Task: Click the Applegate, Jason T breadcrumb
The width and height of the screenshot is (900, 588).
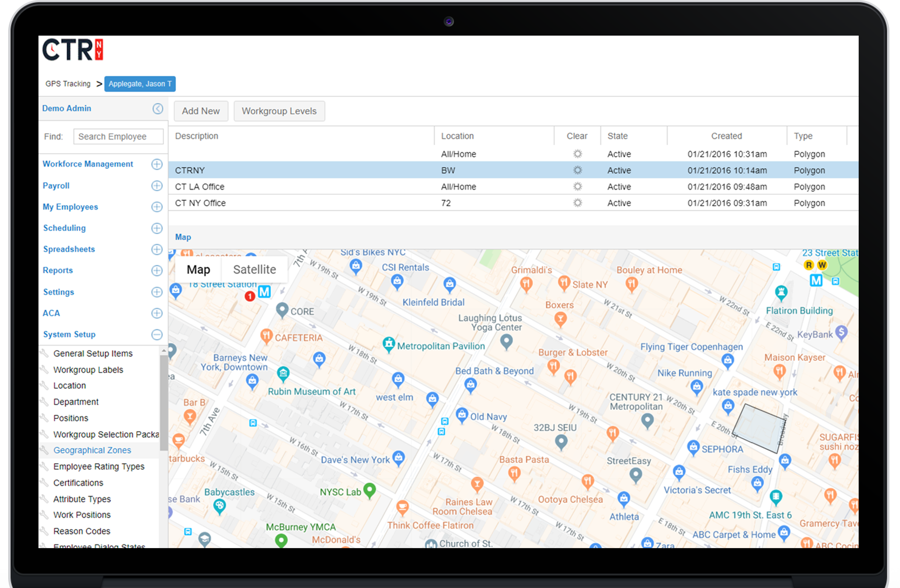Action: tap(140, 84)
